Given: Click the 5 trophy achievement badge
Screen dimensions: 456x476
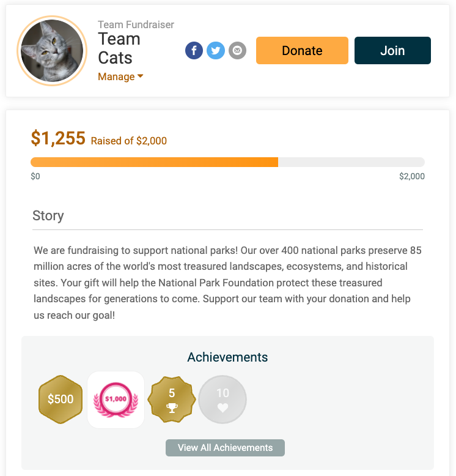Looking at the screenshot, I should point(172,400).
